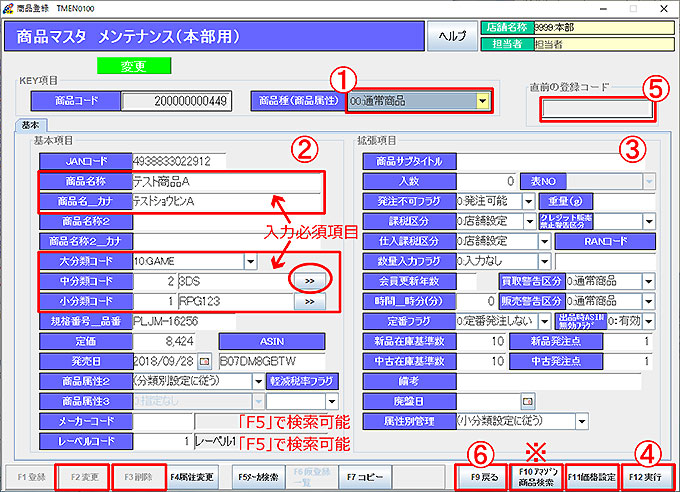Click the >> button for 小分類コード
The image size is (680, 492).
pyautogui.click(x=310, y=302)
